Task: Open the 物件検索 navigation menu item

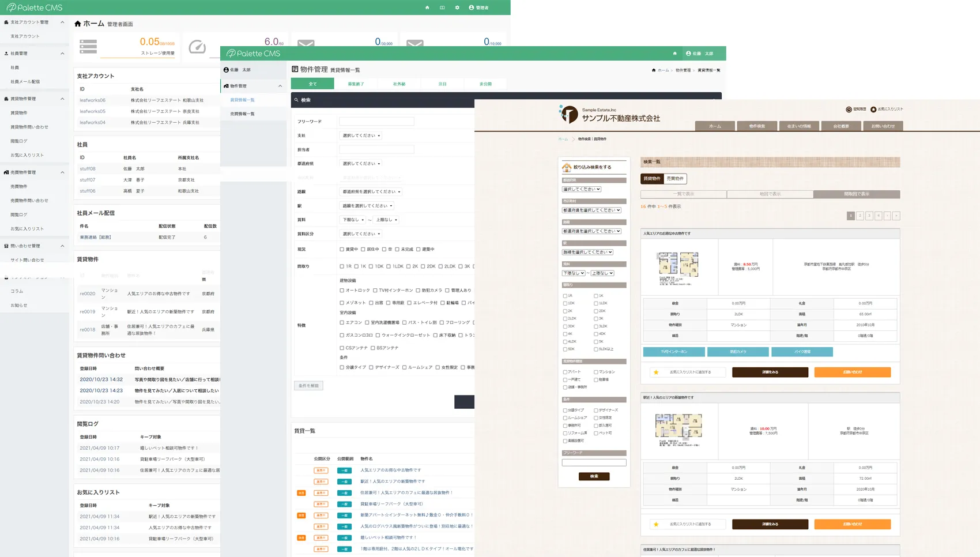Action: pos(757,126)
